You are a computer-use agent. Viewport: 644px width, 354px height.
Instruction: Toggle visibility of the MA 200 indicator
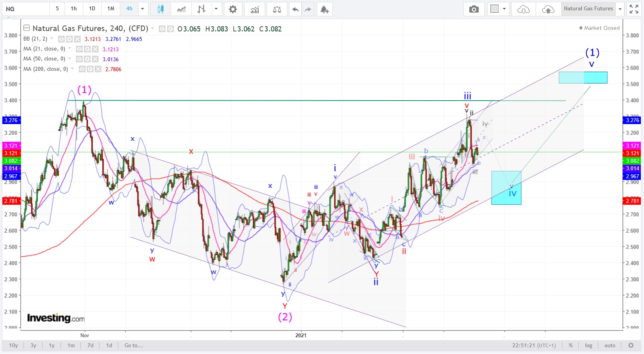[x=82, y=69]
